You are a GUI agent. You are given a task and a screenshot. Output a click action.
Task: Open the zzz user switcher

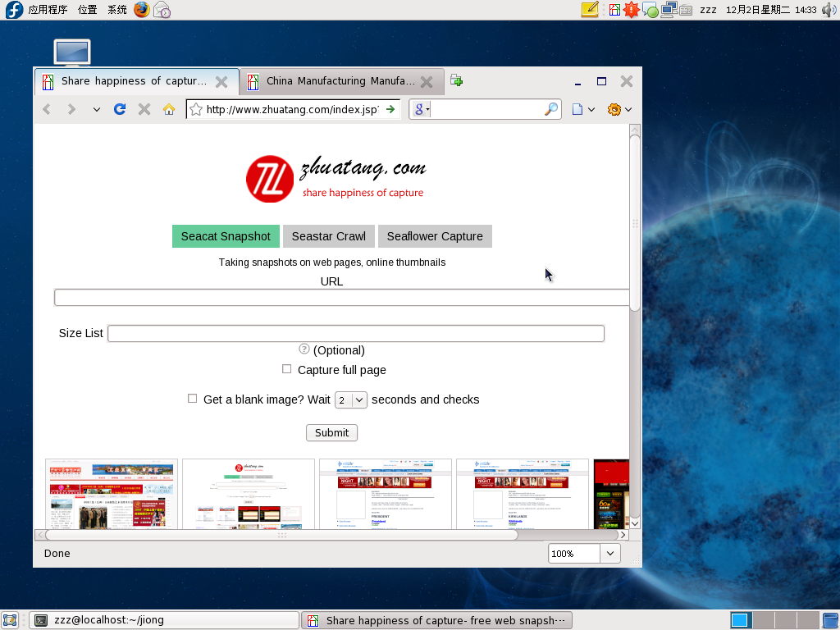click(708, 10)
